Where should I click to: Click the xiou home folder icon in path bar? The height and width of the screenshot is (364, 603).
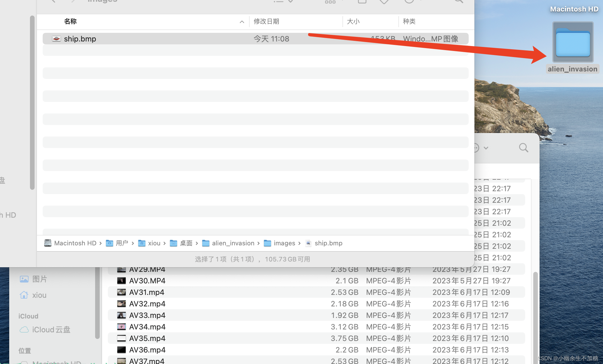pos(142,243)
